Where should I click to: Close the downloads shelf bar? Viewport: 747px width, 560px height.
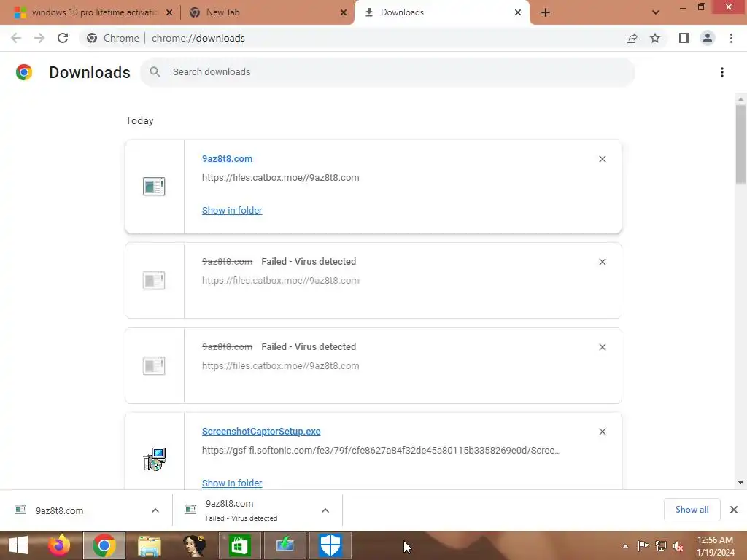pos(734,510)
